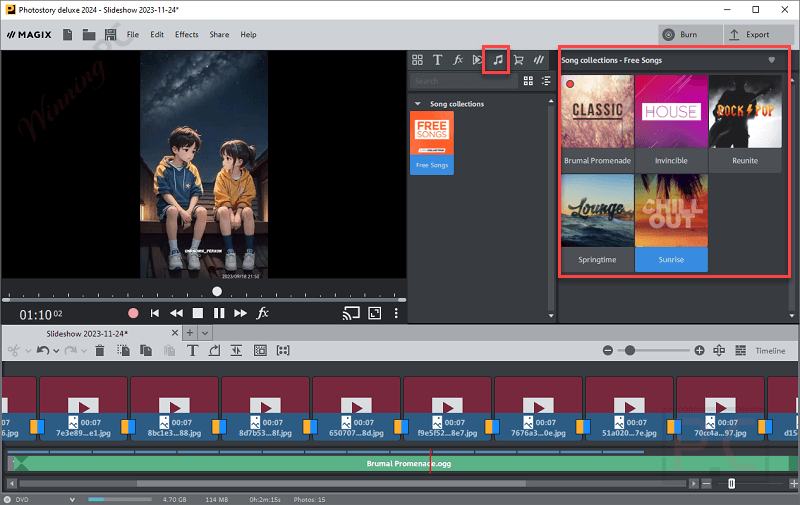This screenshot has width=800, height=505.
Task: Open the Effects menu
Action: pos(187,34)
